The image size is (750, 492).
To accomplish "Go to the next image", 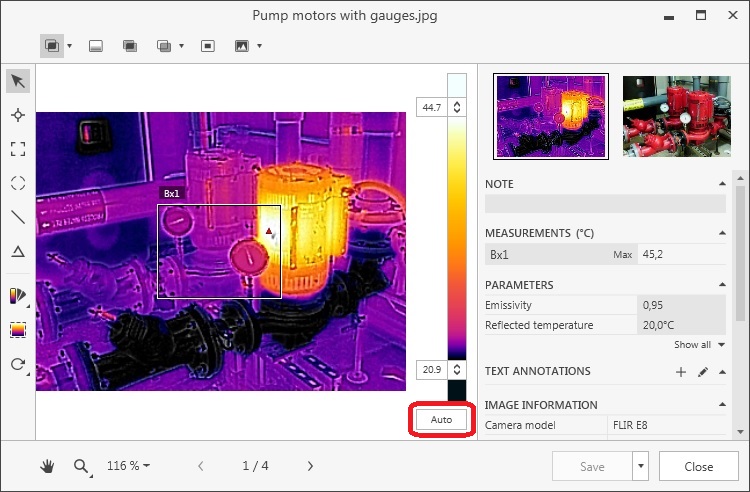I will tap(310, 466).
